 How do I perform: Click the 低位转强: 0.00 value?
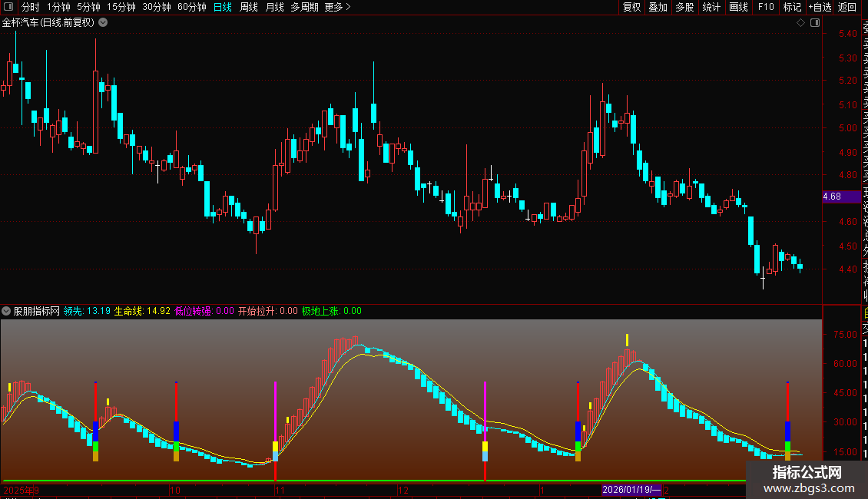[204, 311]
